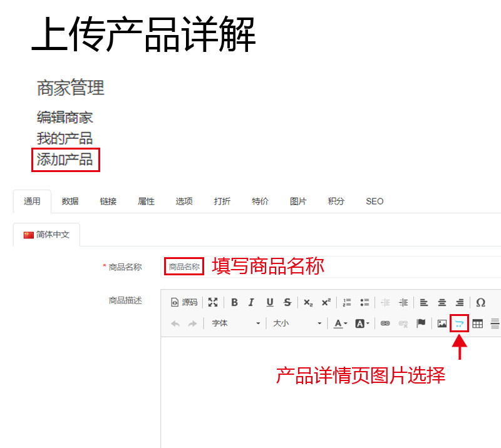The image size is (501, 448).
Task: Toggle italic formatting
Action: point(250,302)
